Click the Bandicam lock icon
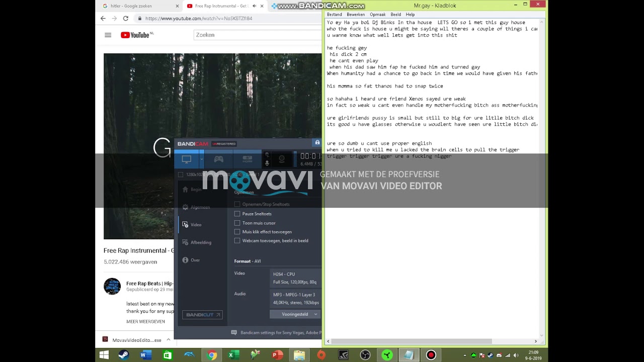The image size is (644, 362). pyautogui.click(x=317, y=143)
